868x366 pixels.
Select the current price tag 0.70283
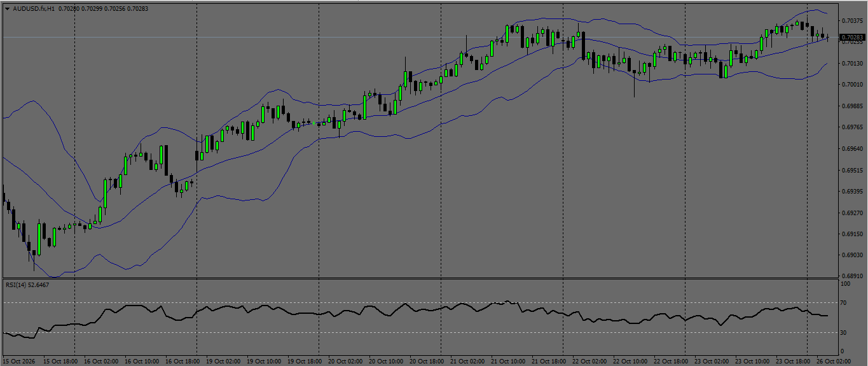pyautogui.click(x=852, y=38)
